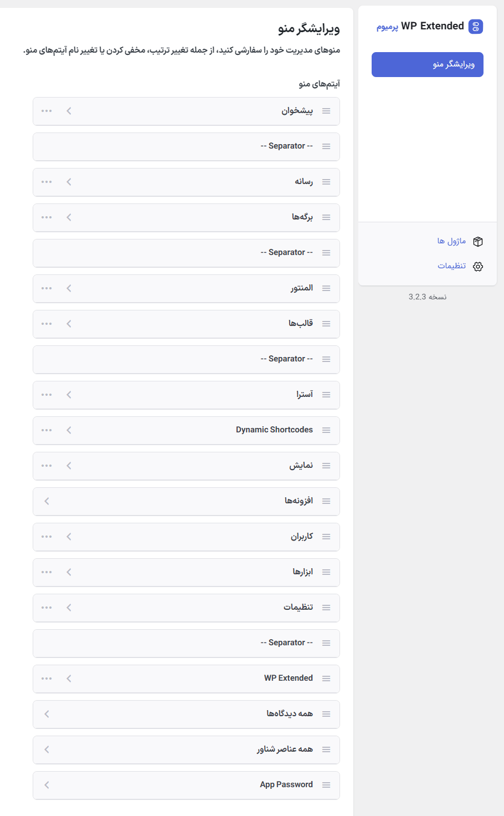
Task: Click the settings gear icon in sidebar
Action: 478,267
